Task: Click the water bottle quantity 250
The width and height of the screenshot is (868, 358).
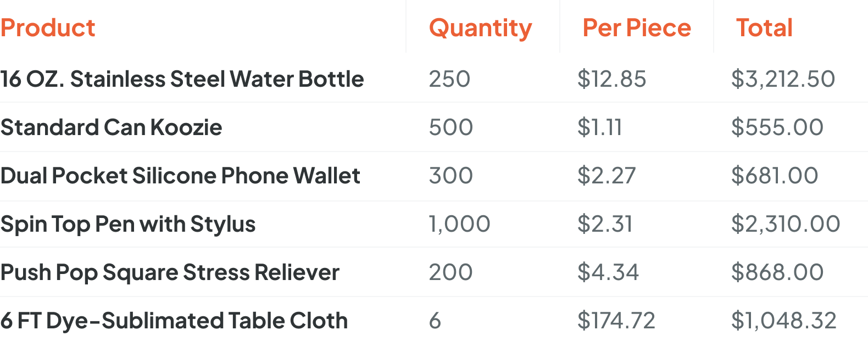Action: pyautogui.click(x=449, y=79)
